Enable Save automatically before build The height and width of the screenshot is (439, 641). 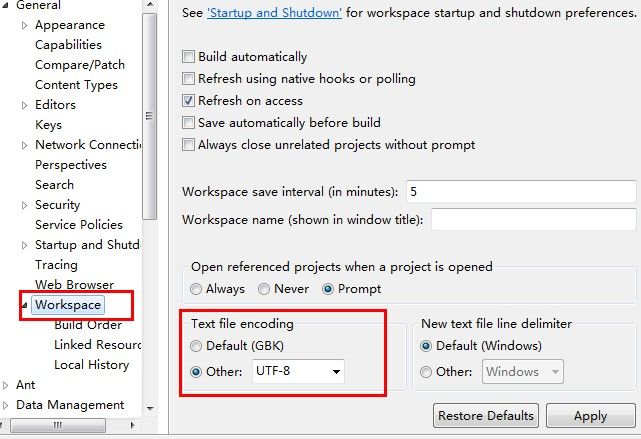(x=188, y=123)
